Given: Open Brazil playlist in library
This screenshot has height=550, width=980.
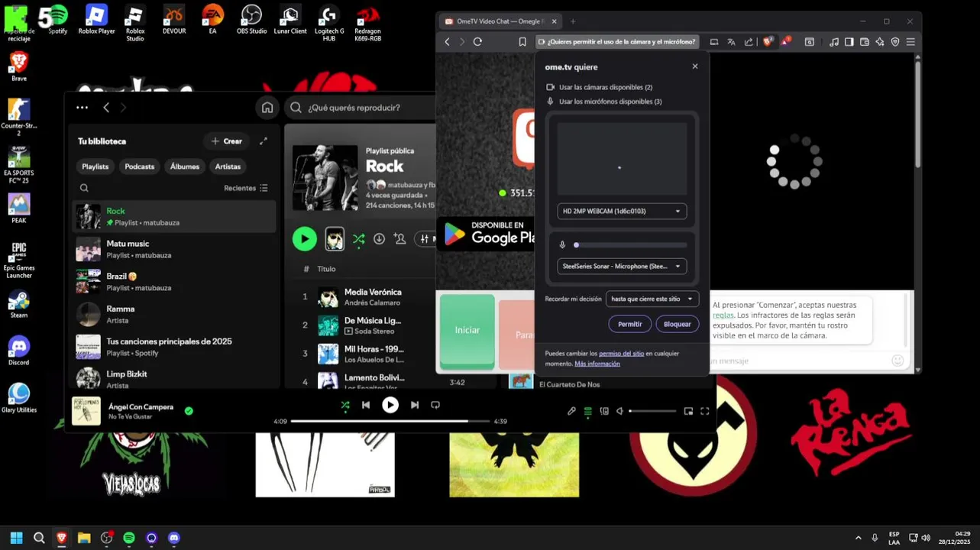Looking at the screenshot, I should pos(174,282).
